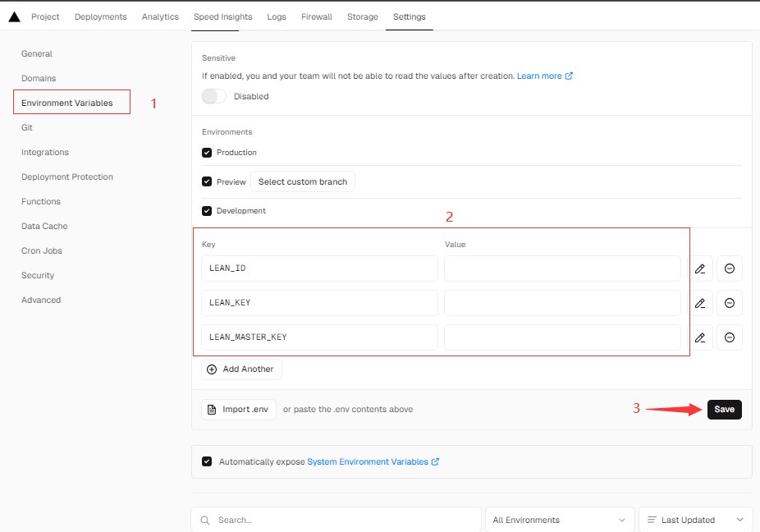760x532 pixels.
Task: Toggle Automatically expose System Environment Variables checkbox
Action: click(207, 461)
